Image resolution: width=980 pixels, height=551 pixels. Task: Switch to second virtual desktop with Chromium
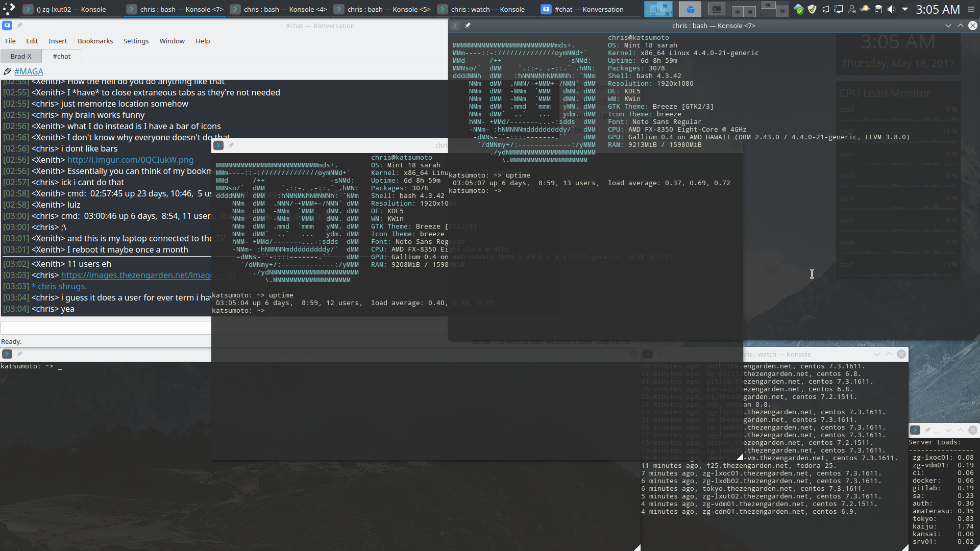(x=690, y=9)
